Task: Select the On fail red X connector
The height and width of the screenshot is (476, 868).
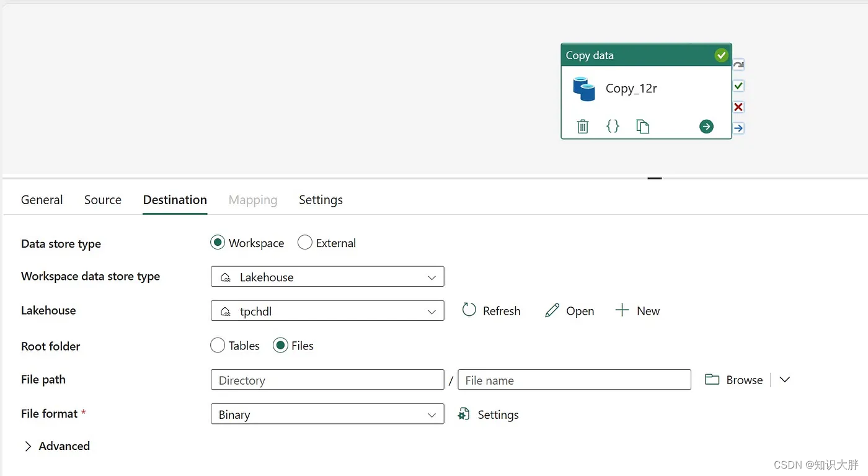Action: 738,107
